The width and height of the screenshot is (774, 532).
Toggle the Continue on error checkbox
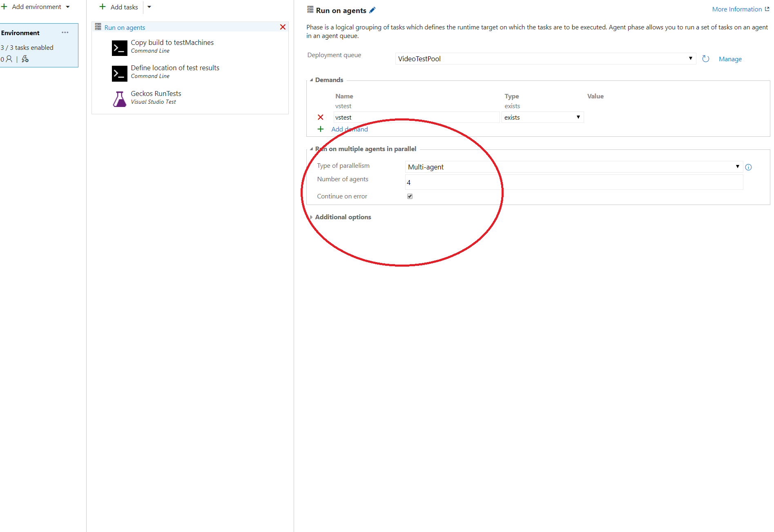coord(410,196)
